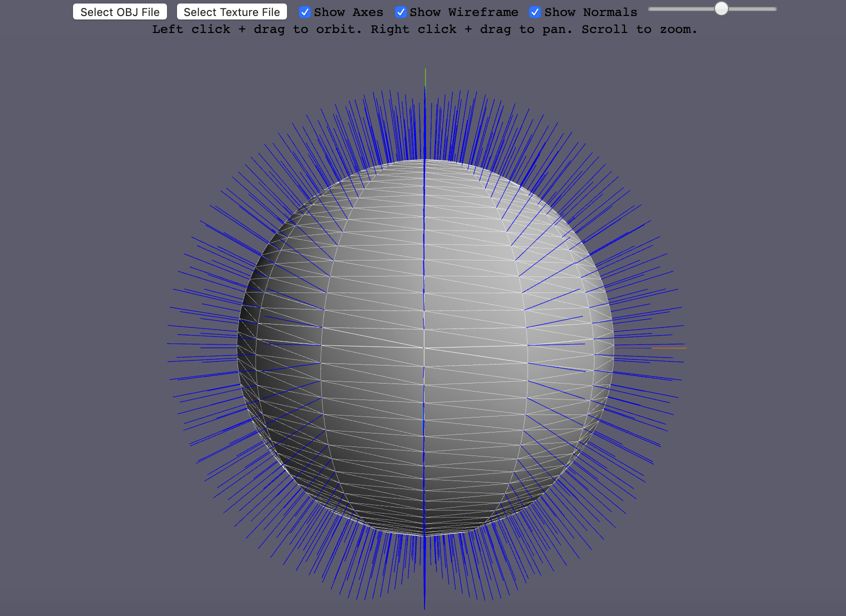Toggle the Show Normals checkbox off

[535, 12]
